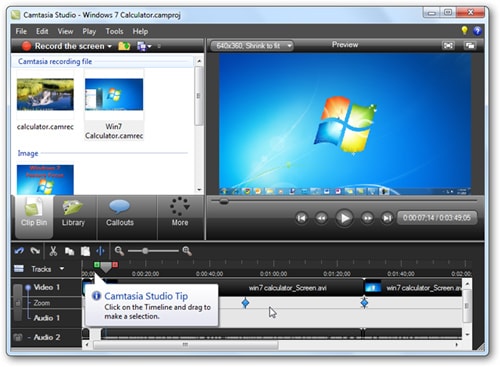Select the Audio 2 track label

[47, 337]
